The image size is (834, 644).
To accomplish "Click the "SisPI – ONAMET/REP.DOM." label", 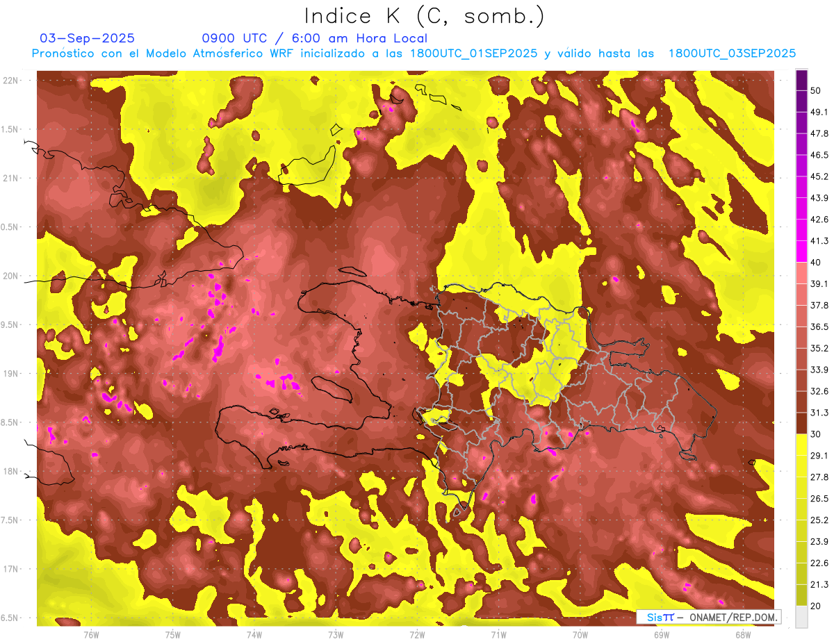I will tap(708, 617).
